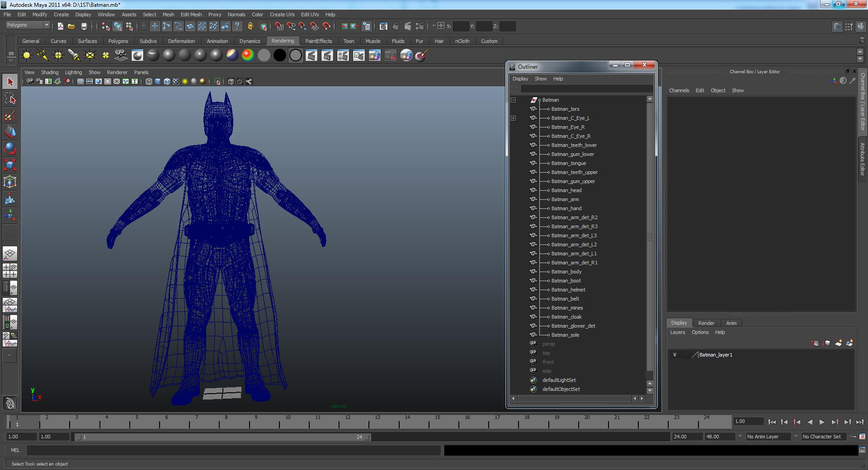Select Batman_cloak in the Outliner
868x470 pixels.
566,317
